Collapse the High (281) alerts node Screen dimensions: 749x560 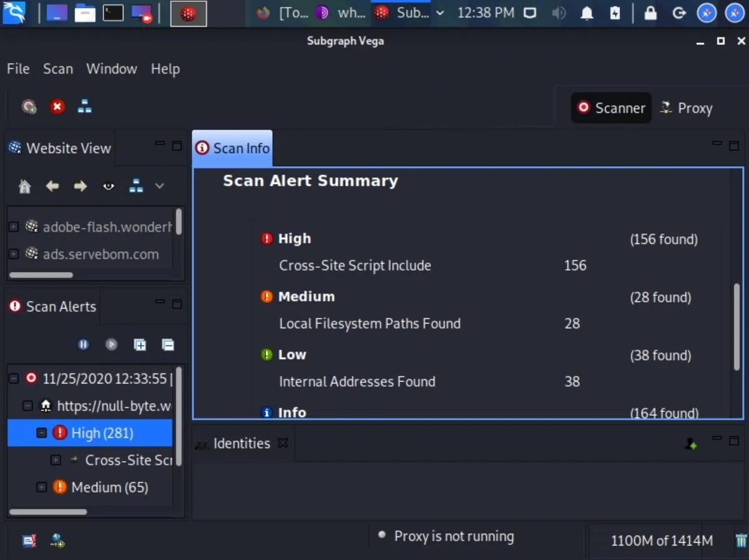[x=41, y=433]
